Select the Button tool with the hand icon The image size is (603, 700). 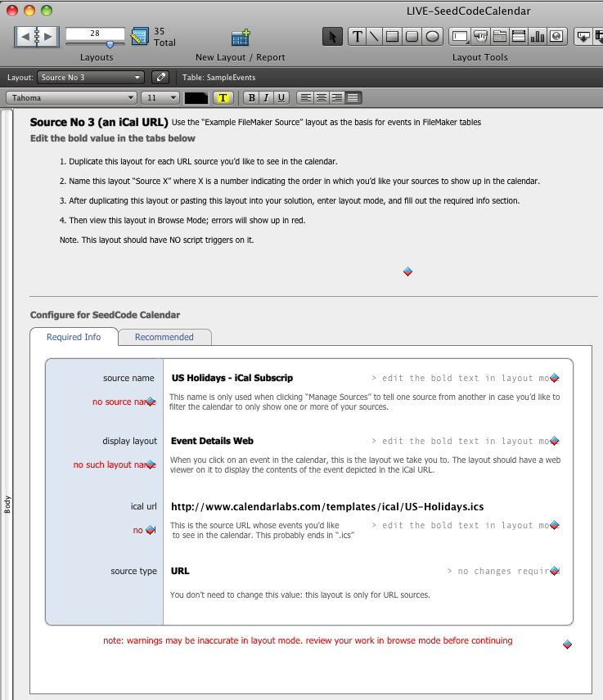480,37
